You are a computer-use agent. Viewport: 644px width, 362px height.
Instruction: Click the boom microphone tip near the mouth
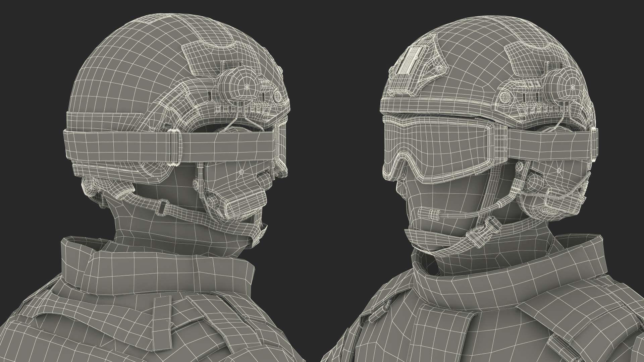(429, 213)
